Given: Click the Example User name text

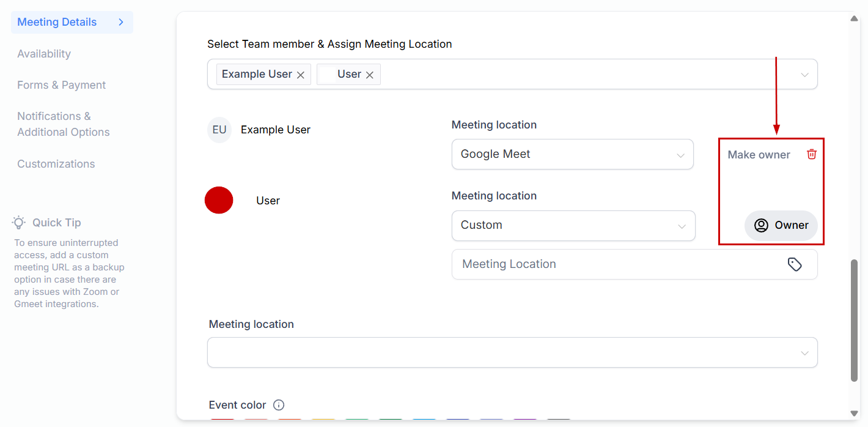Looking at the screenshot, I should point(276,130).
